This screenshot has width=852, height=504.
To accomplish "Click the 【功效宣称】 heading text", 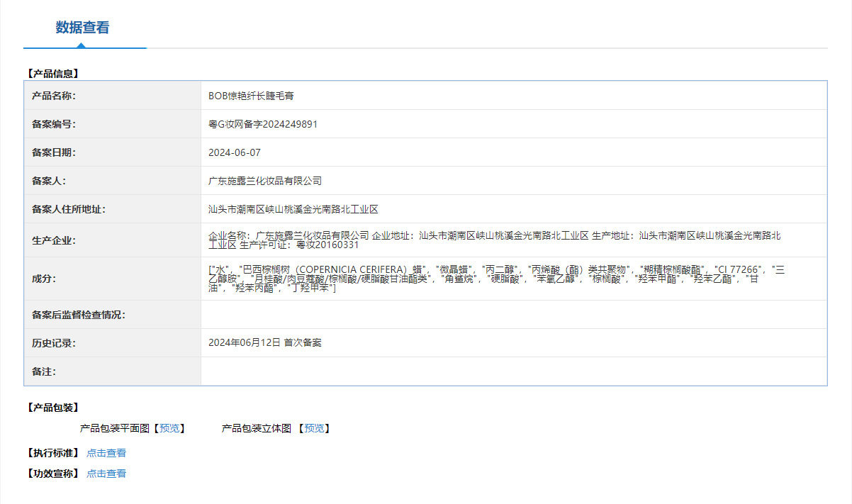I will pos(52,474).
